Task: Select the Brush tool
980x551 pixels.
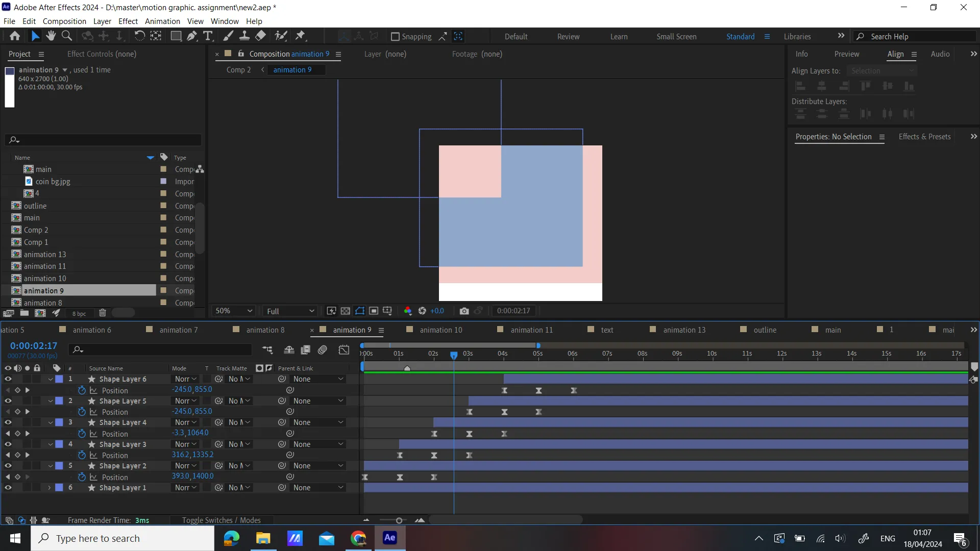Action: 228,36
